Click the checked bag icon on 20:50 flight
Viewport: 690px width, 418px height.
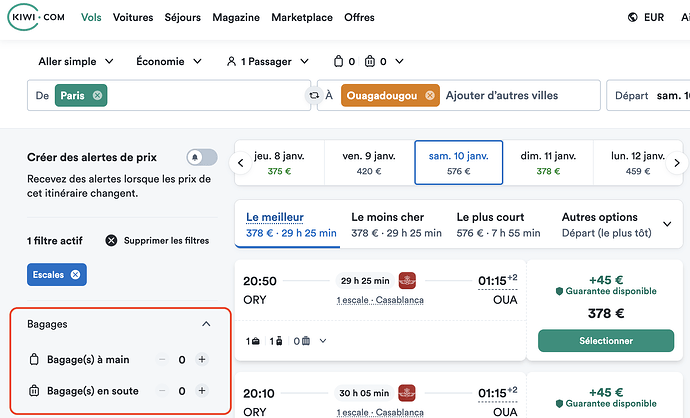point(306,341)
